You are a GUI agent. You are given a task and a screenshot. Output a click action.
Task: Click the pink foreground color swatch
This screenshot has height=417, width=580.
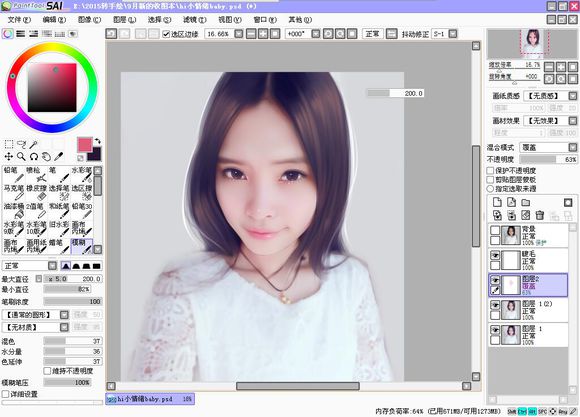point(85,145)
